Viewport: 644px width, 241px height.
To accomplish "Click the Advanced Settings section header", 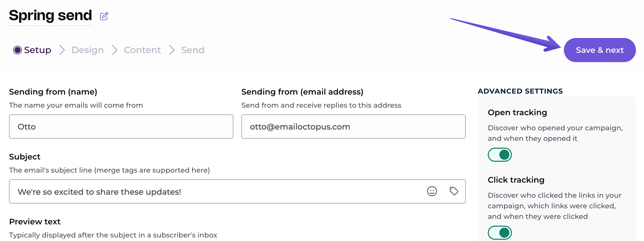I will (x=520, y=91).
